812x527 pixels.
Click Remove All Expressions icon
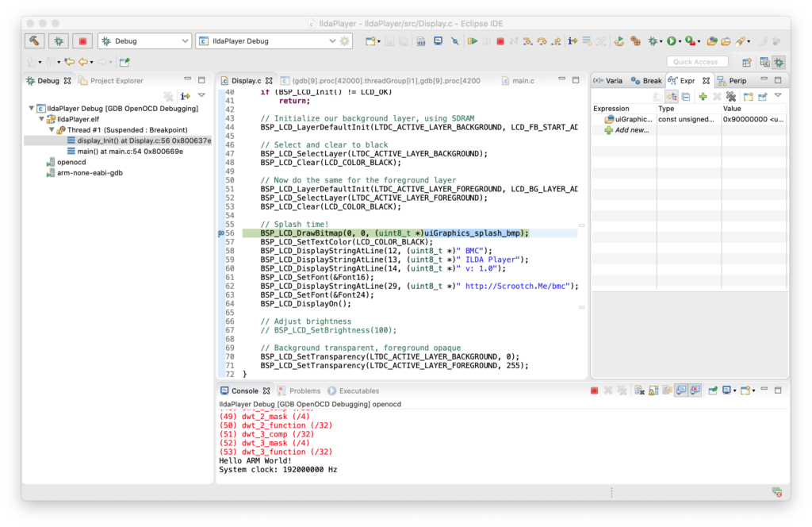(x=731, y=96)
